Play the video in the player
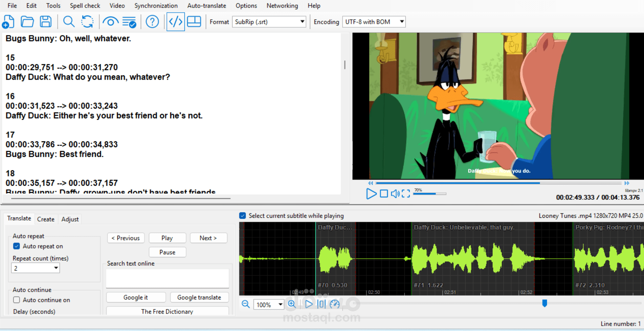This screenshot has width=644, height=331. click(371, 194)
